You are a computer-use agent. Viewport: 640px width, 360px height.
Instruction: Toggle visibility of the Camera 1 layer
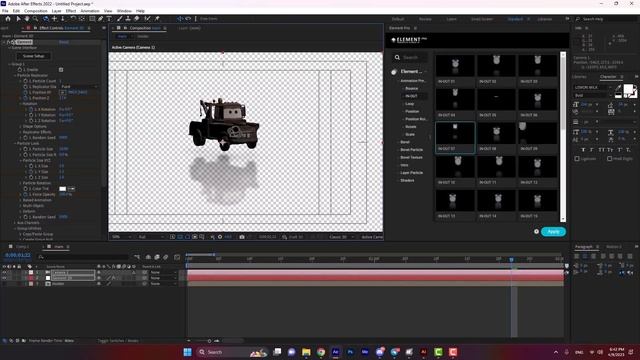4,272
